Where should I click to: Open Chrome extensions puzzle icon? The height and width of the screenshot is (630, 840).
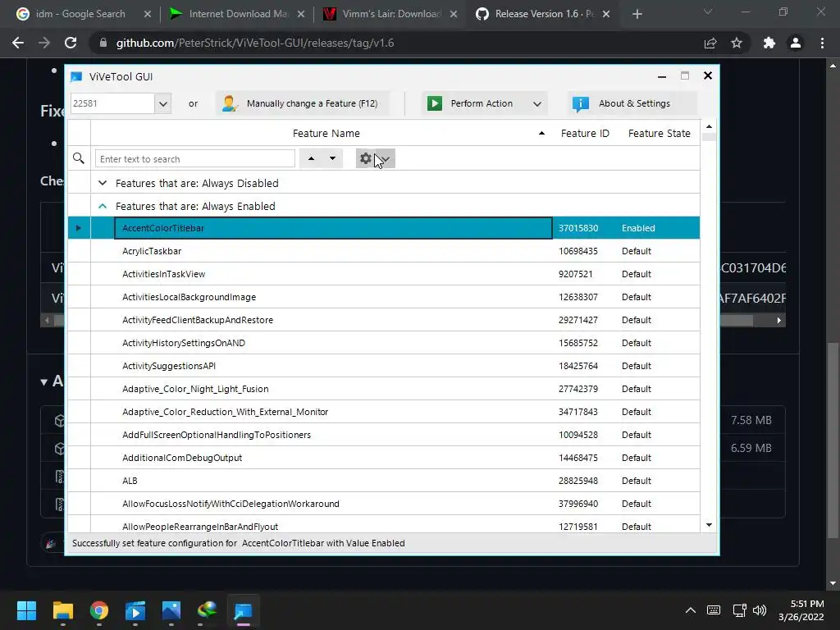click(769, 43)
